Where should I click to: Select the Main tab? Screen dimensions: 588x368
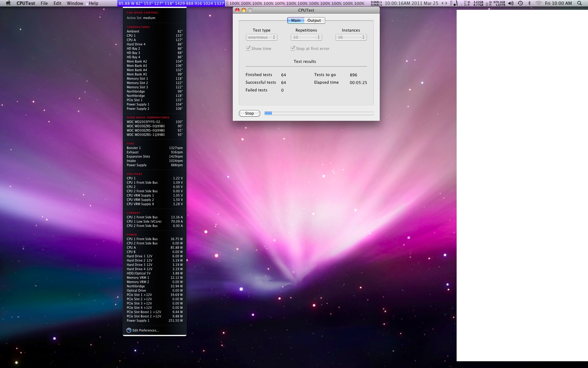(296, 21)
